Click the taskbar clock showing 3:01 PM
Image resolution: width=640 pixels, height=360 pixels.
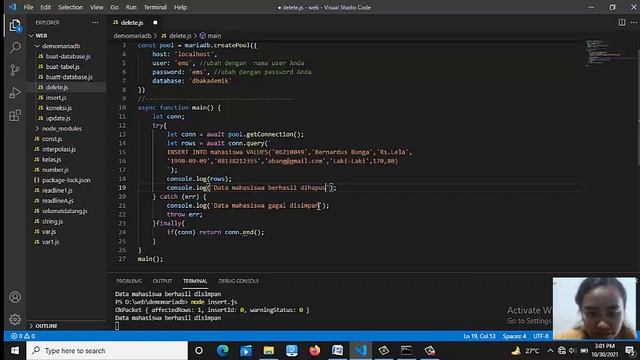point(604,351)
